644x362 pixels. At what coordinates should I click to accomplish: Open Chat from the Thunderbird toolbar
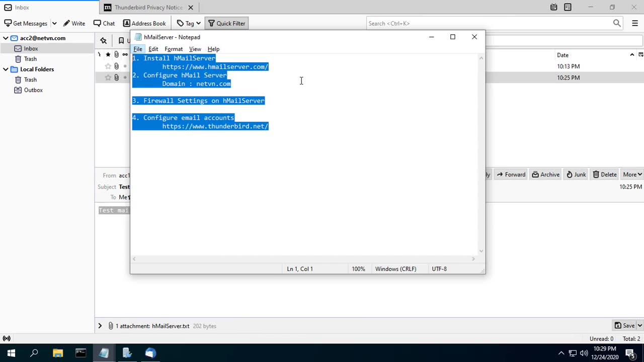(104, 23)
